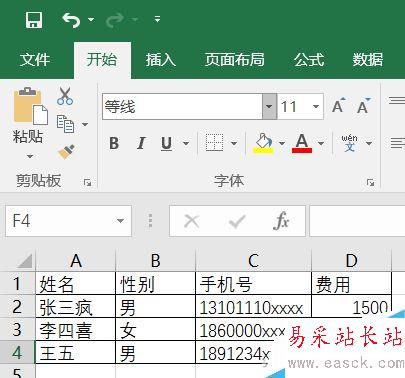Click the Copy icon
Screen dimensions: 405x378
tap(65, 124)
